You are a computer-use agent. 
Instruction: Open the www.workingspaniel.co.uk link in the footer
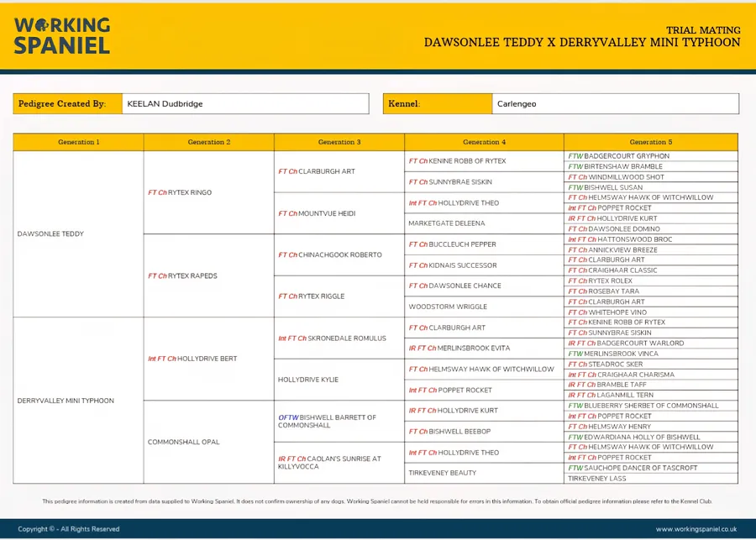coord(696,529)
